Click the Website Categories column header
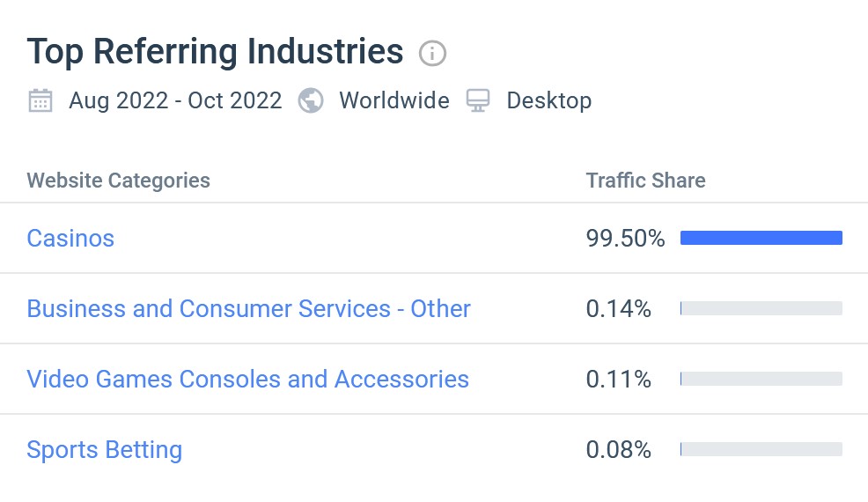The width and height of the screenshot is (868, 502). (x=118, y=181)
